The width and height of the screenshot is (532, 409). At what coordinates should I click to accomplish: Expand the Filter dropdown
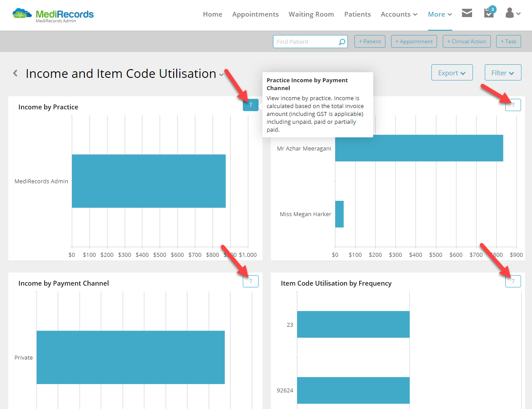503,73
